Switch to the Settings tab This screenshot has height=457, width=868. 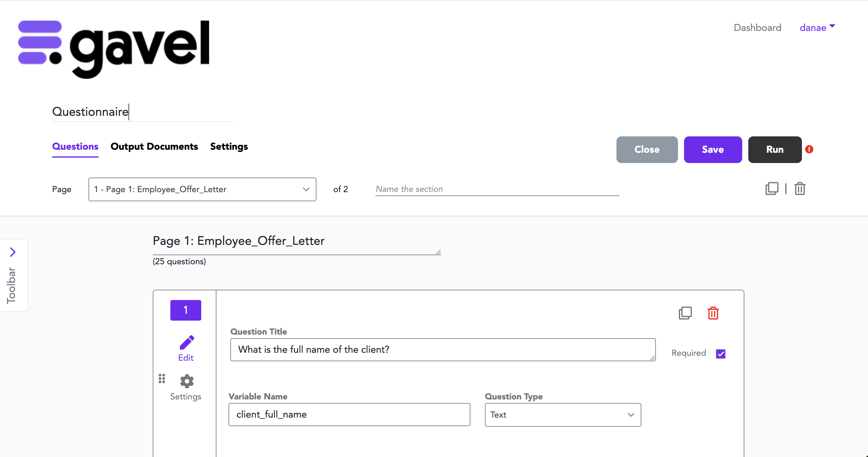pos(229,147)
